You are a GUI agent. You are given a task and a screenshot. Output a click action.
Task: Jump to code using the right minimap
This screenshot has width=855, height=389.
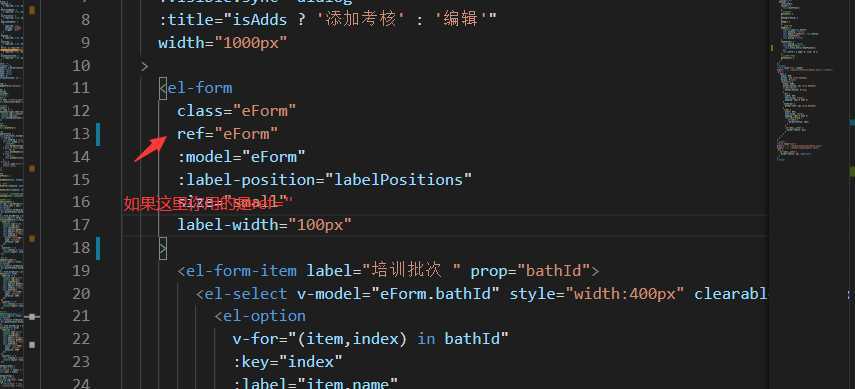806,82
